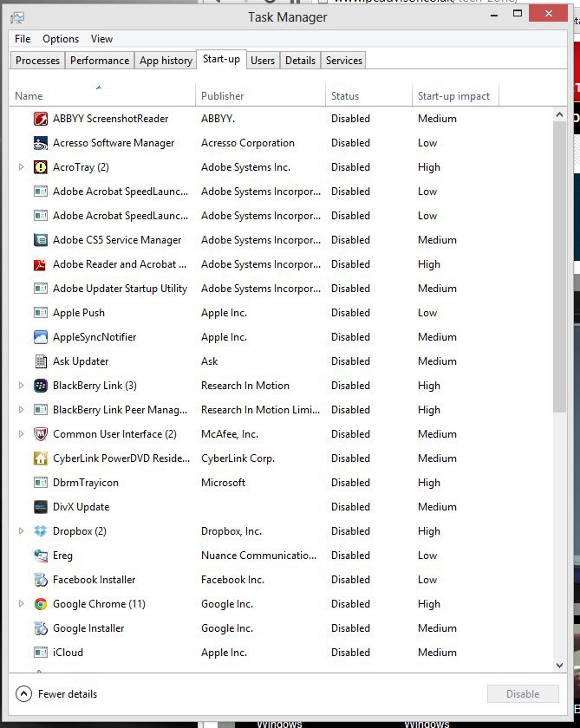
Task: Click the Apple Push icon
Action: (41, 313)
